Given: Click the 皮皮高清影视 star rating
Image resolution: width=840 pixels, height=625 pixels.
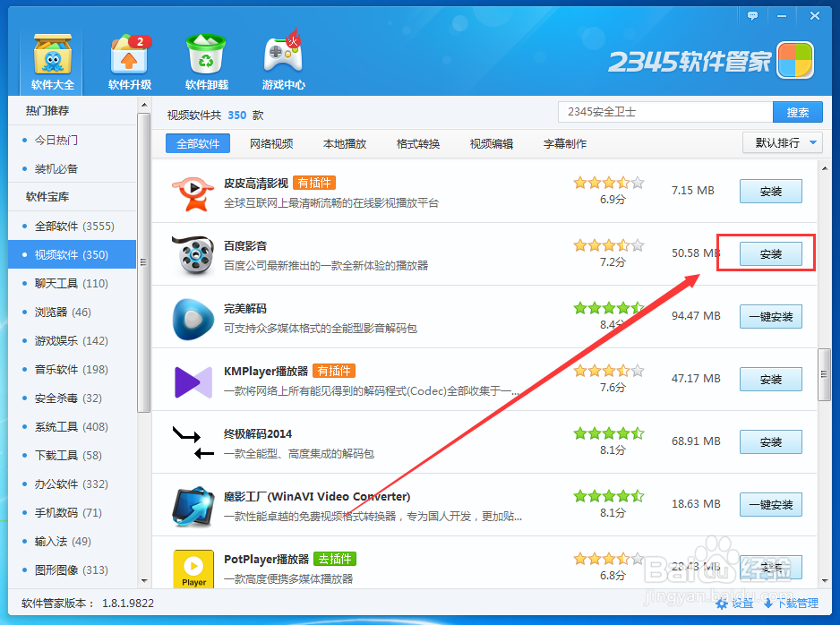Looking at the screenshot, I should point(608,184).
